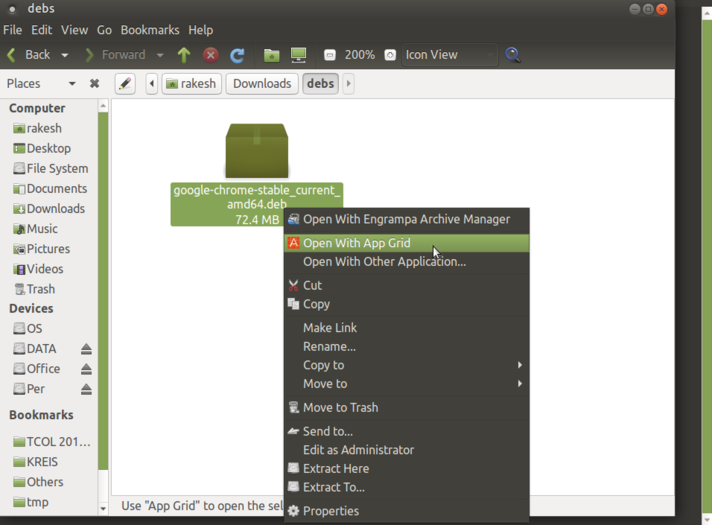Image resolution: width=712 pixels, height=525 pixels.
Task: Choose Rename in context menu
Action: [x=406, y=347]
